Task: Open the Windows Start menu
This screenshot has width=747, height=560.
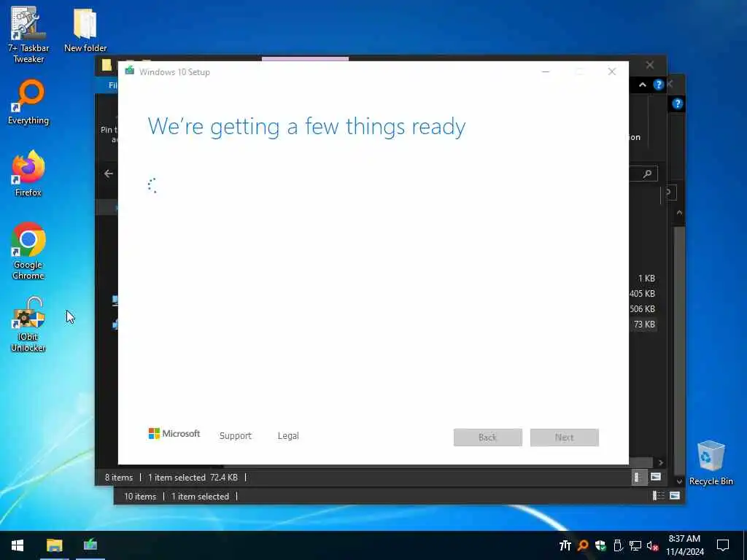Action: [x=18, y=545]
